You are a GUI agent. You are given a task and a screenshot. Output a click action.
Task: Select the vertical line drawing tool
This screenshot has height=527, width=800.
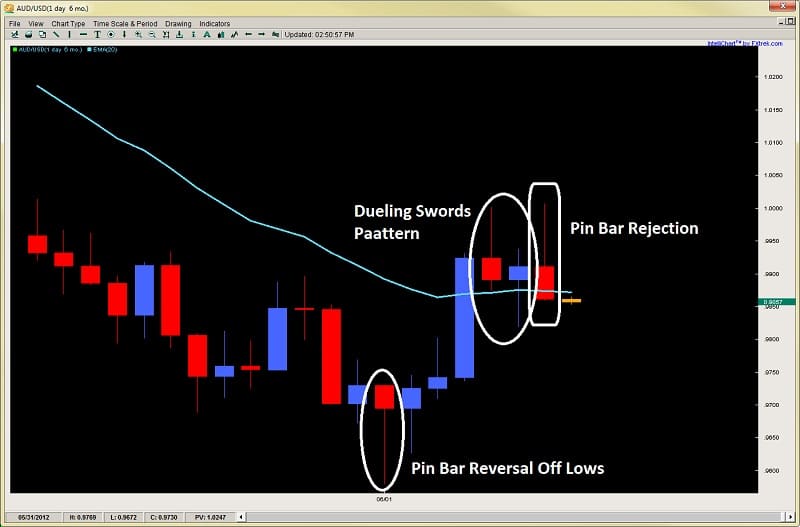coord(69,35)
